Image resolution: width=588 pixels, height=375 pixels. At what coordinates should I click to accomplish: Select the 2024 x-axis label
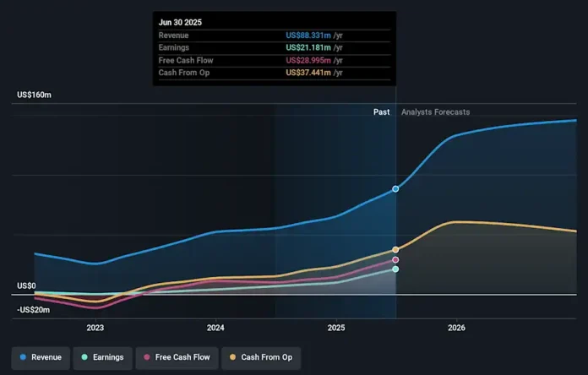(x=215, y=327)
